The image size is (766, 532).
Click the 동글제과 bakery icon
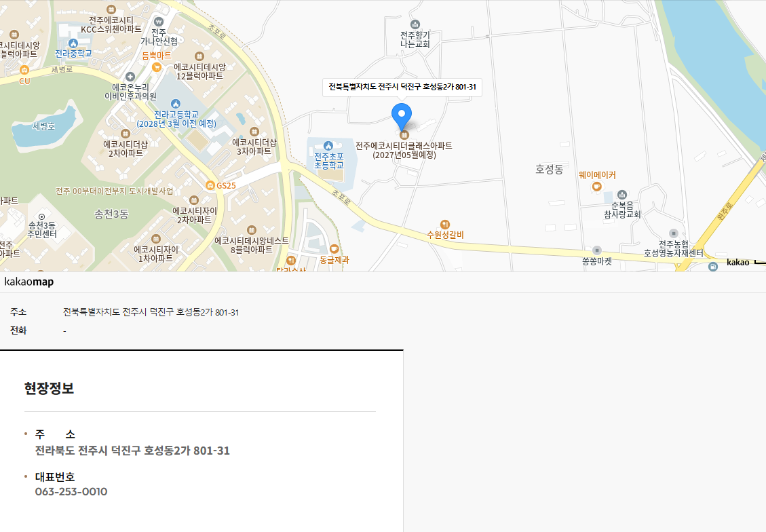click(334, 249)
